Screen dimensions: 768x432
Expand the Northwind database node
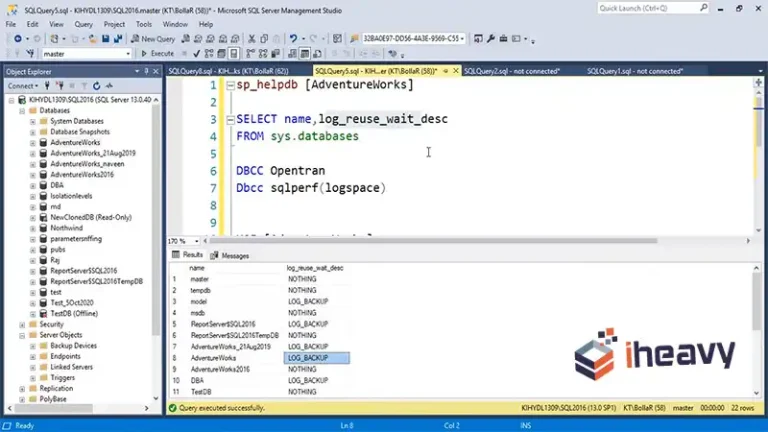pos(33,228)
